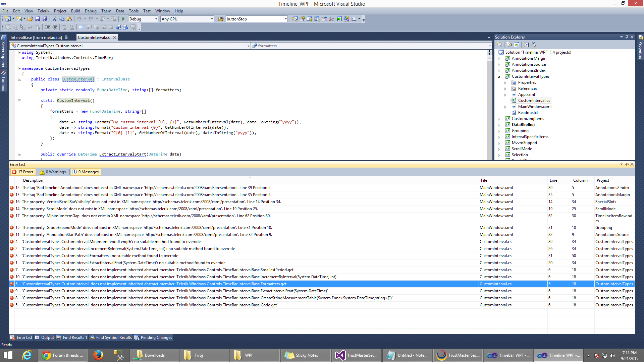The image size is (644, 362).
Task: Toggle the 0 Messages filter
Action: (x=86, y=172)
